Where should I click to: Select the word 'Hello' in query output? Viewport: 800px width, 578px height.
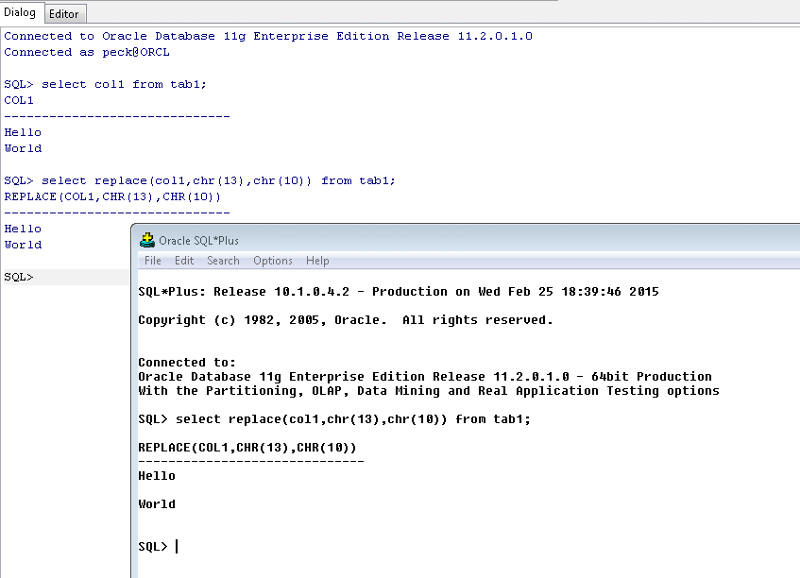click(x=22, y=131)
